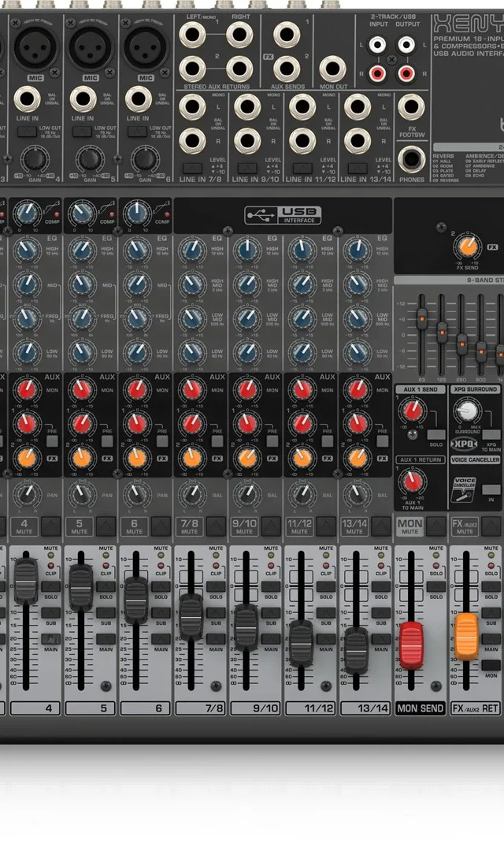
Task: Click the channel 7/8 LOW MID knob
Action: coord(191,318)
